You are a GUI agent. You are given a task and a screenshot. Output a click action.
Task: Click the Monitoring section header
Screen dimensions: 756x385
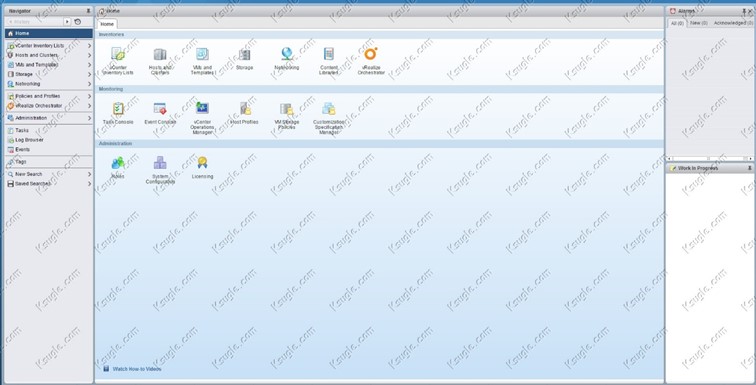(379, 89)
